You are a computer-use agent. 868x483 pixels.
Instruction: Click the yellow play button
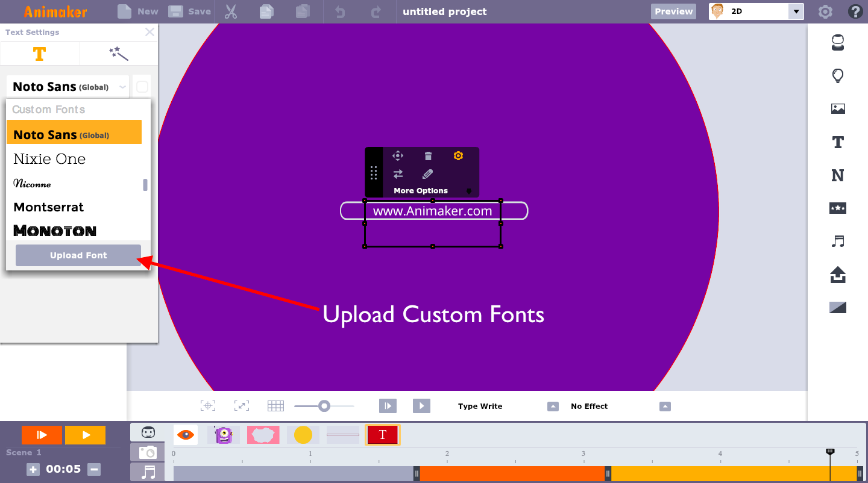point(86,435)
